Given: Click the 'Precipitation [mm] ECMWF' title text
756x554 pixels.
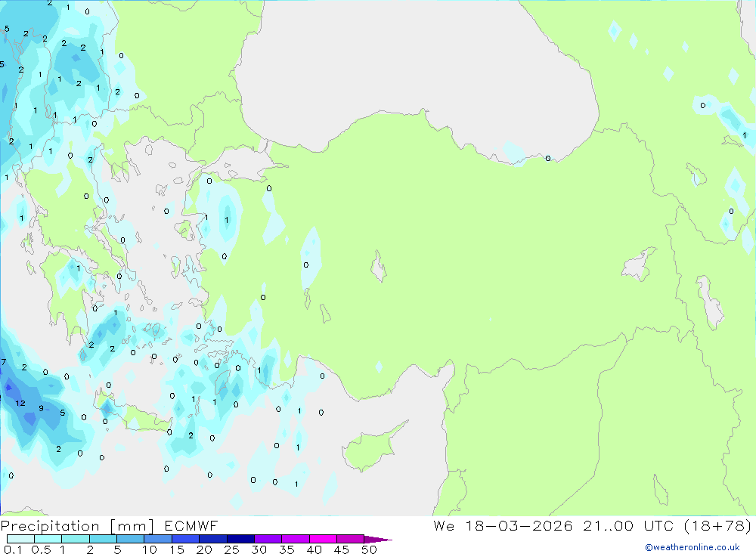Looking at the screenshot, I should point(110,526).
